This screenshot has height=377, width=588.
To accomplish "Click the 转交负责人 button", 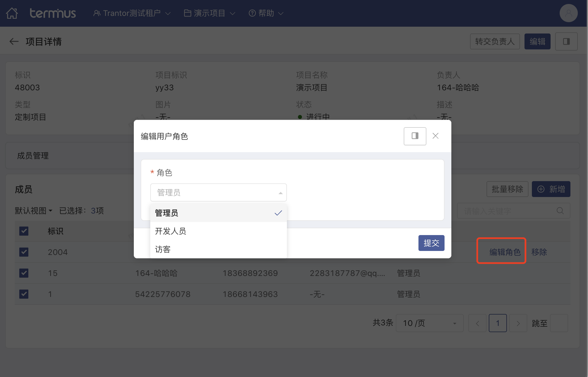I will (x=495, y=41).
